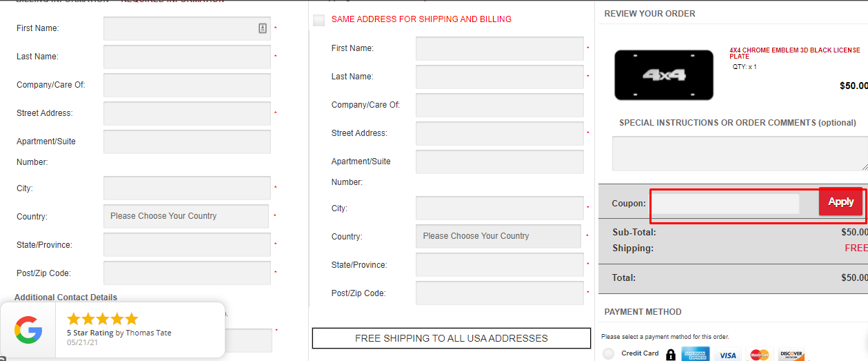
Task: Click the American Express card icon
Action: point(696,355)
